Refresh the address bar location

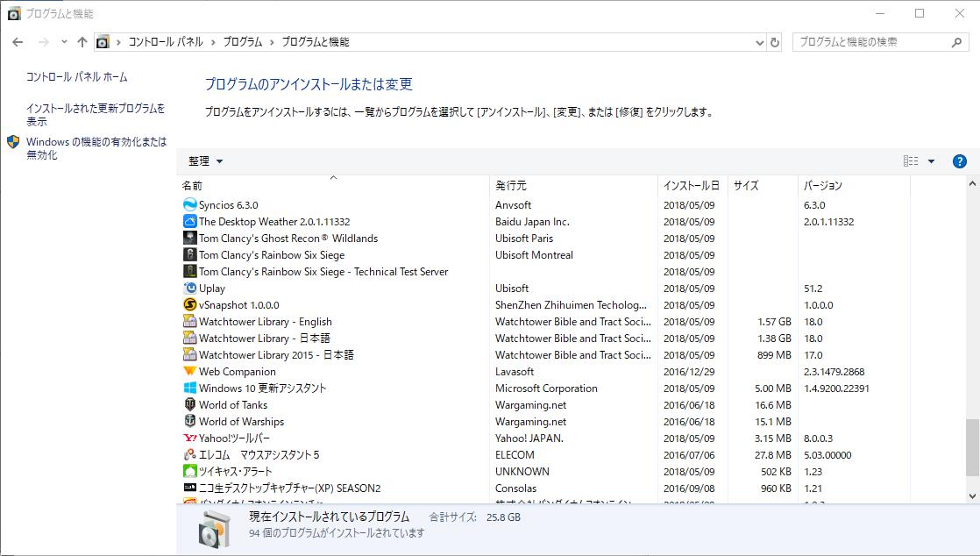click(x=774, y=42)
